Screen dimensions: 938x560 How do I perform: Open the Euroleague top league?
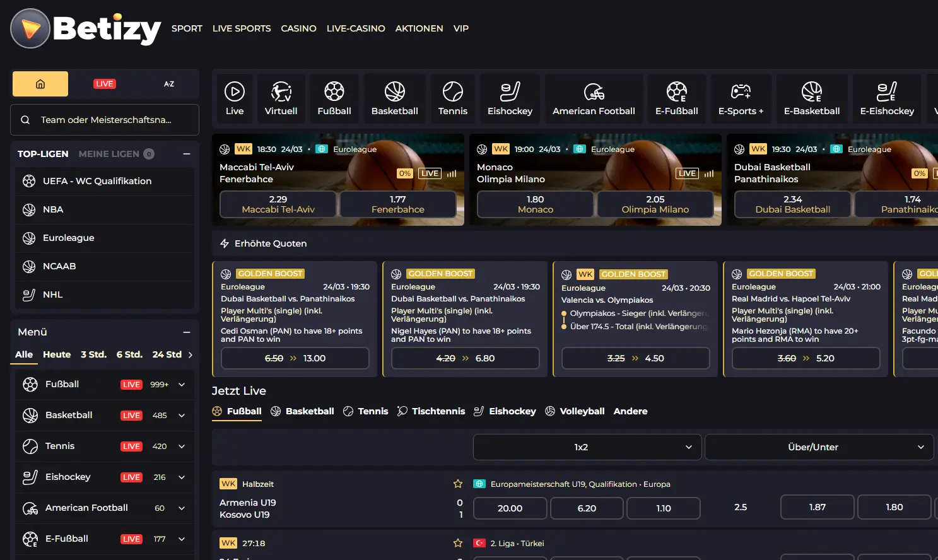tap(105, 238)
